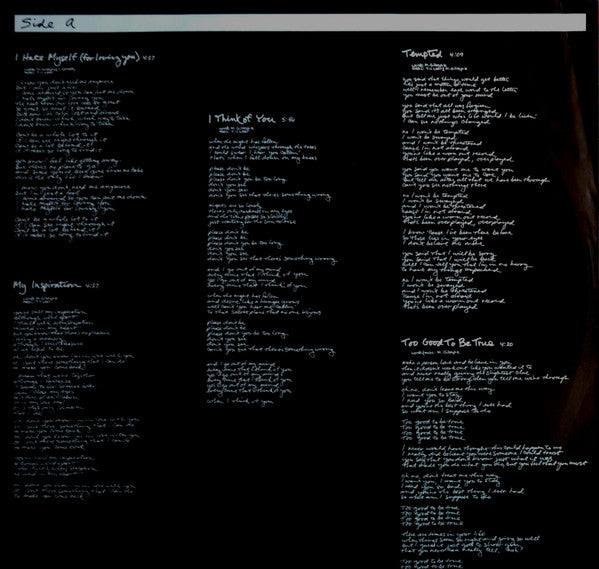Select the "I Hate Myself (for loving you)" title
599x569 pixels.
click(78, 58)
